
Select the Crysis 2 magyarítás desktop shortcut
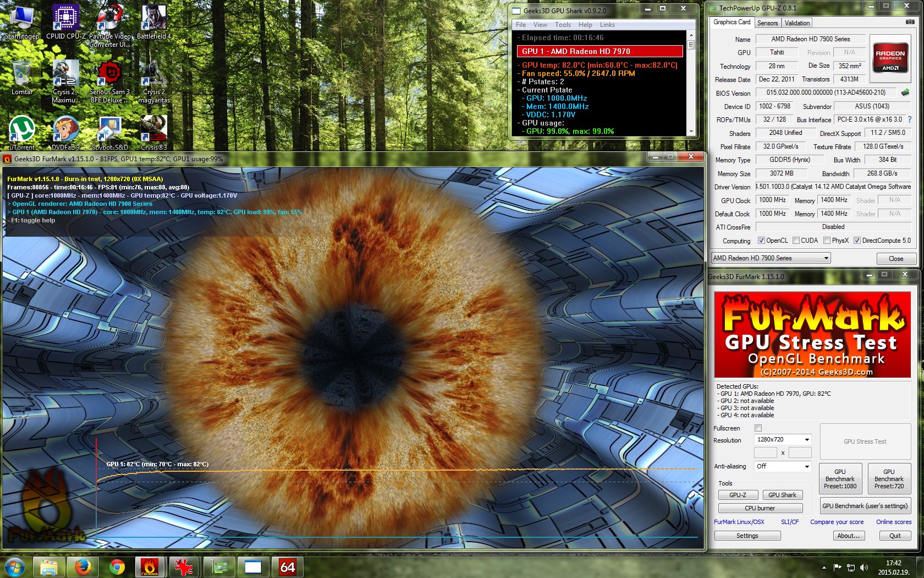[154, 81]
